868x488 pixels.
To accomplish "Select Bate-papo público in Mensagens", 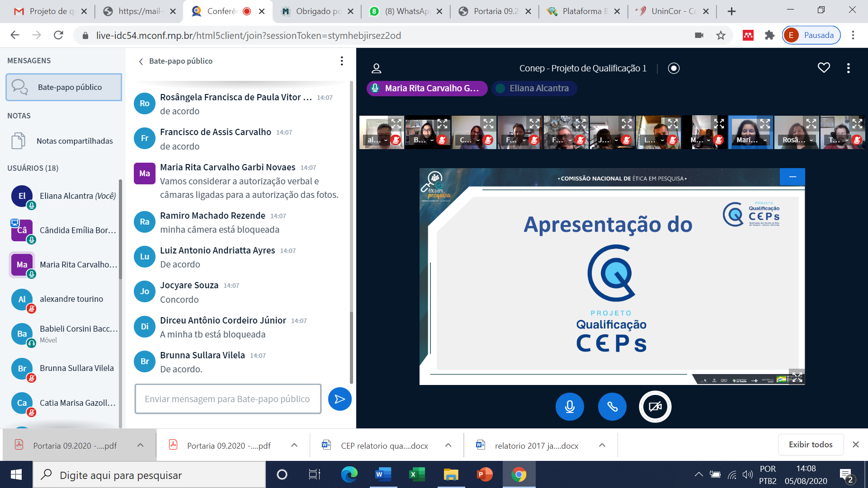I will point(64,87).
